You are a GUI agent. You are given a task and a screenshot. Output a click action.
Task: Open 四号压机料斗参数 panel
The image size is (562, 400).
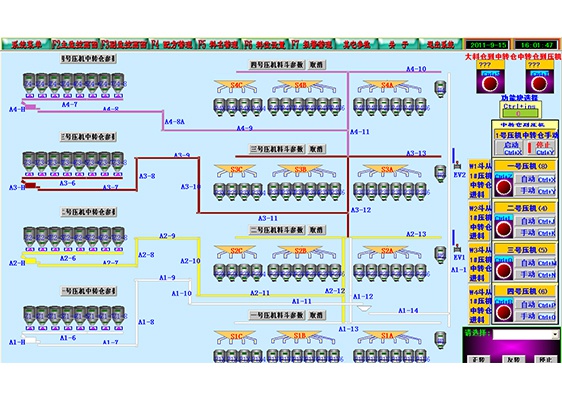click(277, 65)
